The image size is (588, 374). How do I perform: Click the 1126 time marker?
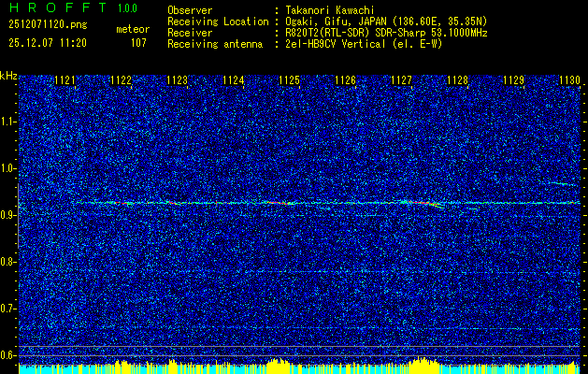coord(345,80)
